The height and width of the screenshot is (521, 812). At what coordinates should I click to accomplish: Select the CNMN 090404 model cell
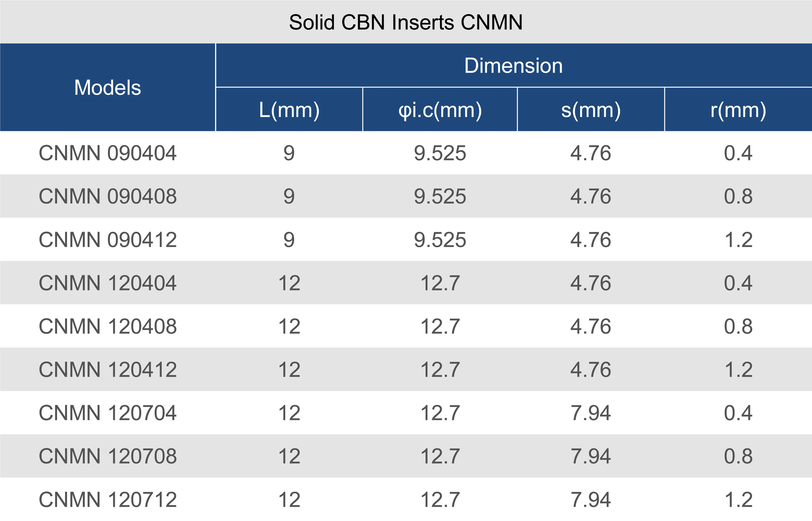pyautogui.click(x=108, y=153)
